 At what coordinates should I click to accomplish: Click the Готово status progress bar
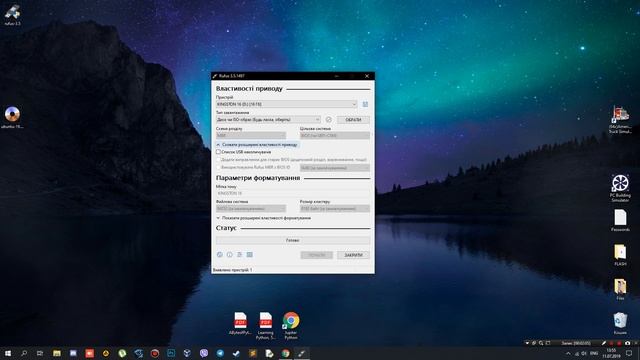293,240
